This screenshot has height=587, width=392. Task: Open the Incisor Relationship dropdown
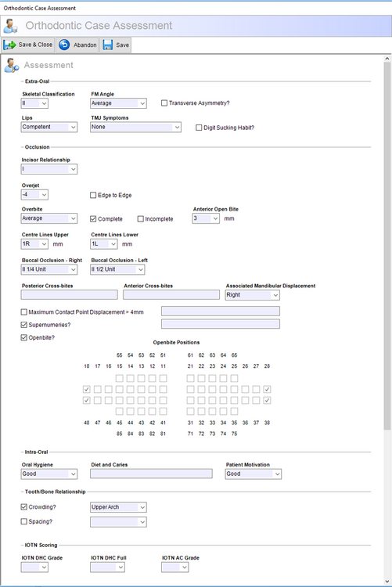pos(49,169)
